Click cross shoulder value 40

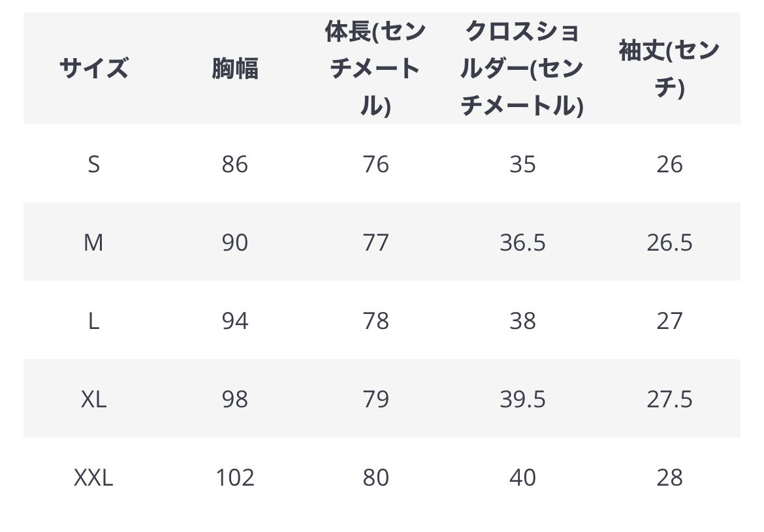pos(522,477)
